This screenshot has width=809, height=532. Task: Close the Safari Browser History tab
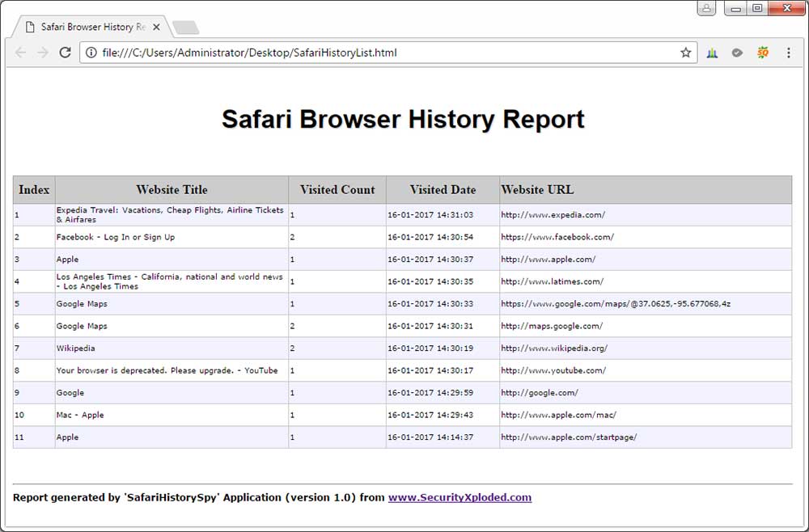157,27
